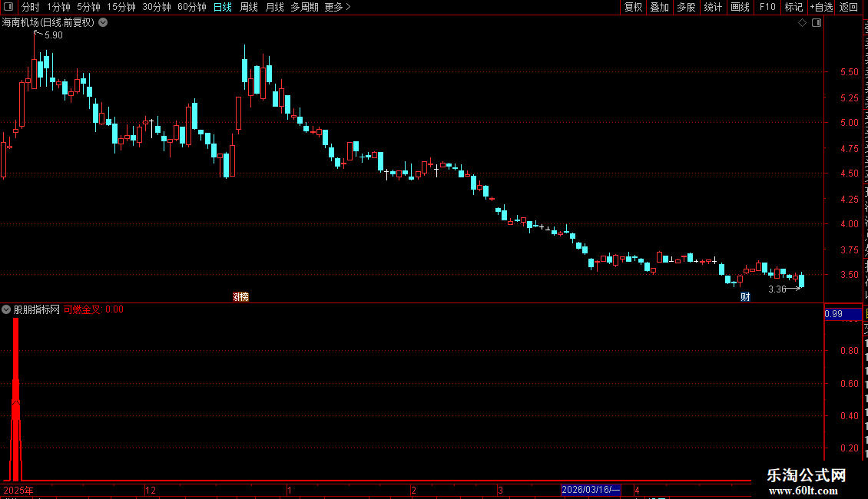868x499 pixels.
Task: Click the diamond icon in chart header
Action: pos(802,23)
